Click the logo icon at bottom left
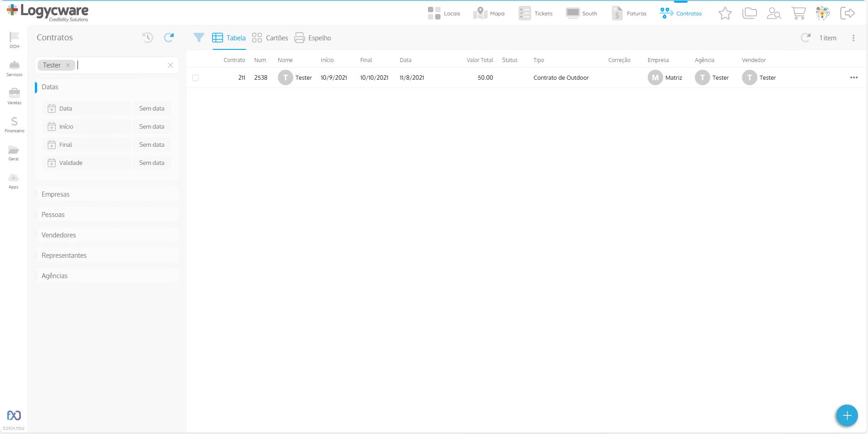The height and width of the screenshot is (434, 868). click(x=14, y=415)
